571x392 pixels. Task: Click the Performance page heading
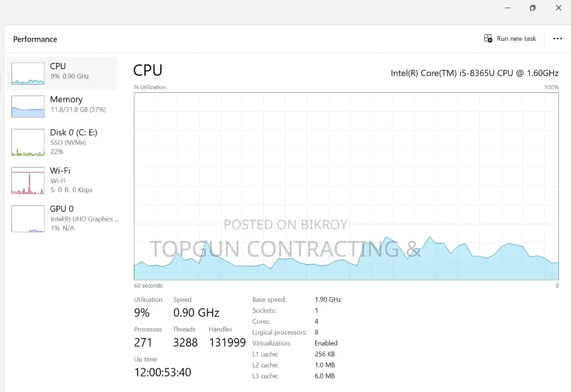click(x=36, y=39)
